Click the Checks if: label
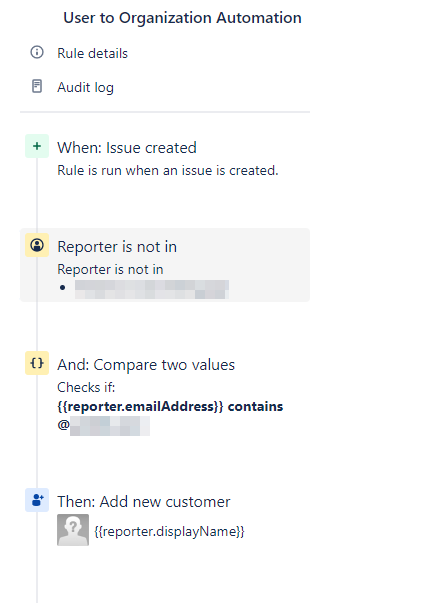This screenshot has height=603, width=443. pyautogui.click(x=86, y=387)
